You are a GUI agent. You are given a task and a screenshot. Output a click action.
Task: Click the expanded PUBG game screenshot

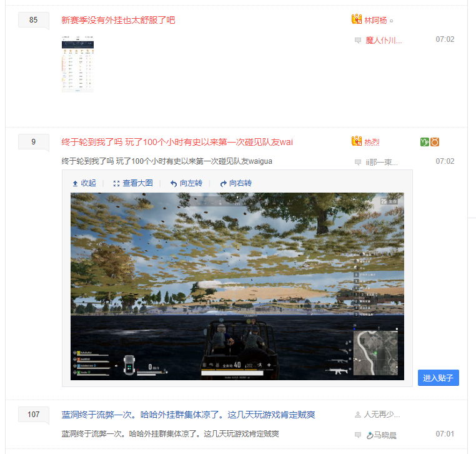coord(237,286)
